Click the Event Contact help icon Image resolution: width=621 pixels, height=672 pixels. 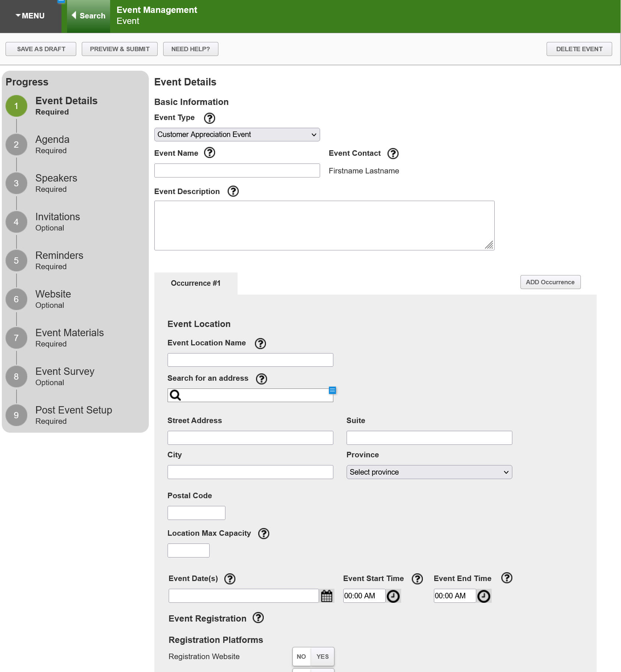point(393,154)
